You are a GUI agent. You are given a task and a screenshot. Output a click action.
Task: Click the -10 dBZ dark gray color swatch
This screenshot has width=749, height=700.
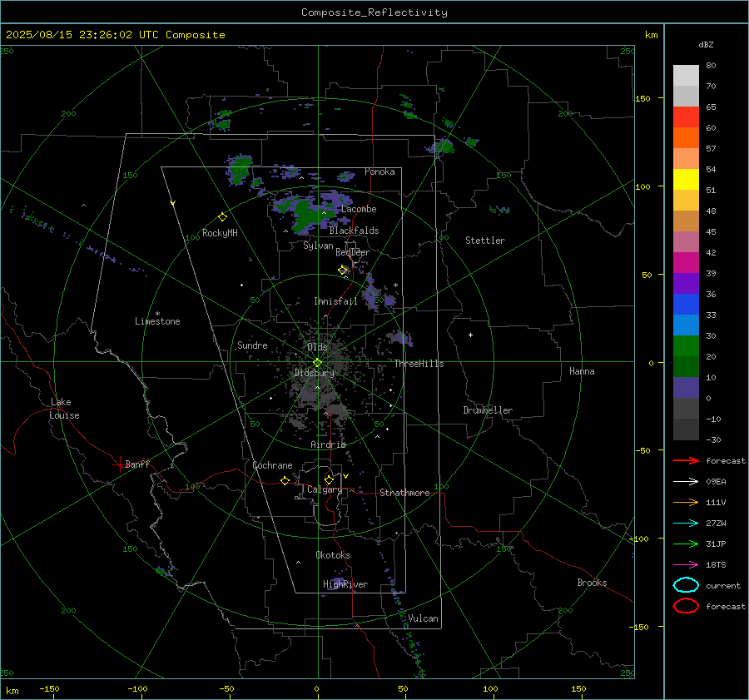(x=686, y=429)
